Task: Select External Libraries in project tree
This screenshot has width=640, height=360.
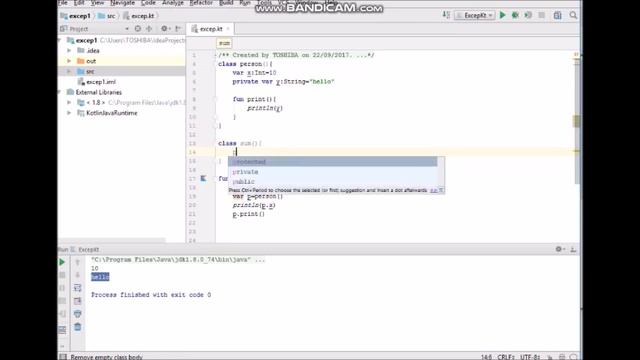Action: pyautogui.click(x=98, y=92)
